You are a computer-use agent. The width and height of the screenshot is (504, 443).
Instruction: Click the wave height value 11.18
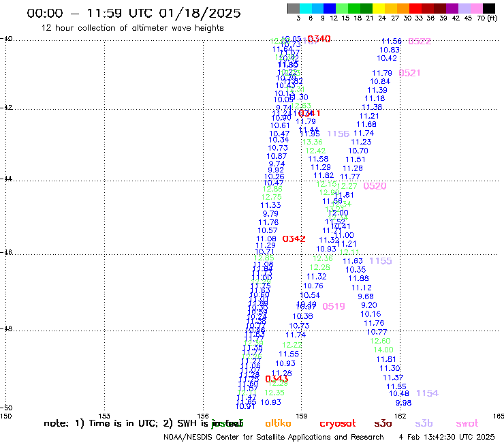coord(375,98)
